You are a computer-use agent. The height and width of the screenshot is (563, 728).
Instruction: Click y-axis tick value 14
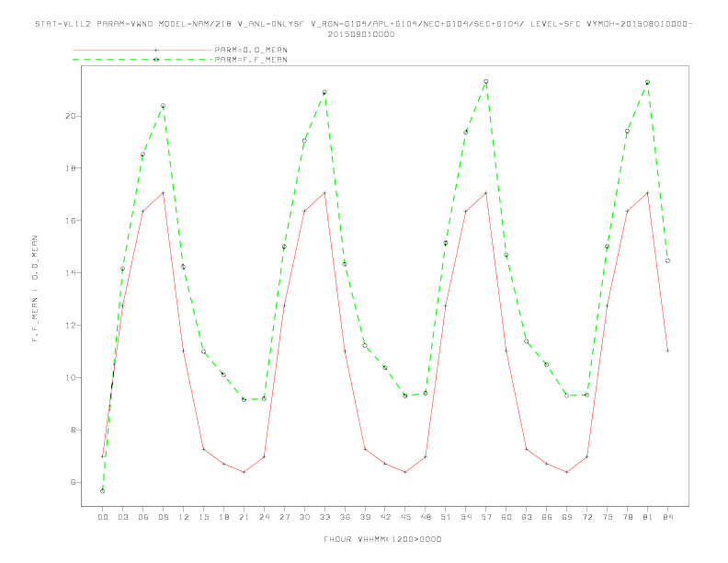pos(70,272)
